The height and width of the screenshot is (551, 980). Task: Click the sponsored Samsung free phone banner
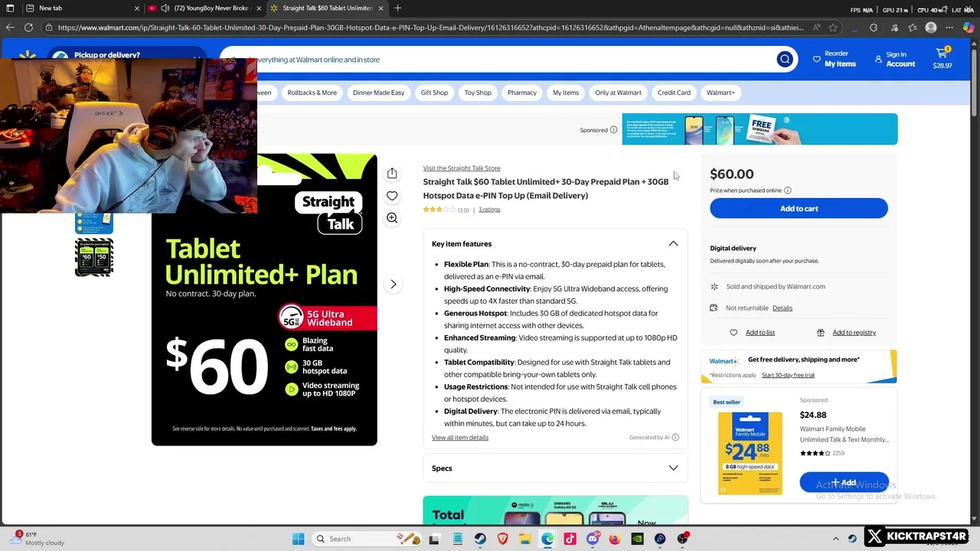[759, 129]
